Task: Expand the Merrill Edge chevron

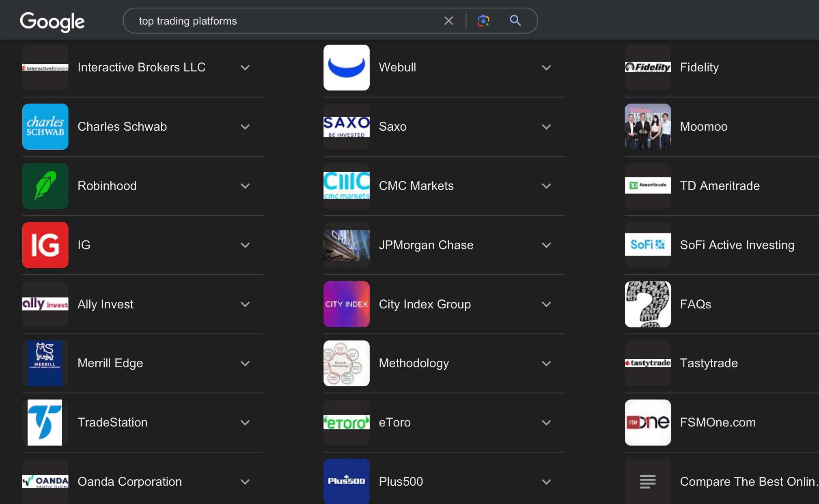Action: coord(245,364)
